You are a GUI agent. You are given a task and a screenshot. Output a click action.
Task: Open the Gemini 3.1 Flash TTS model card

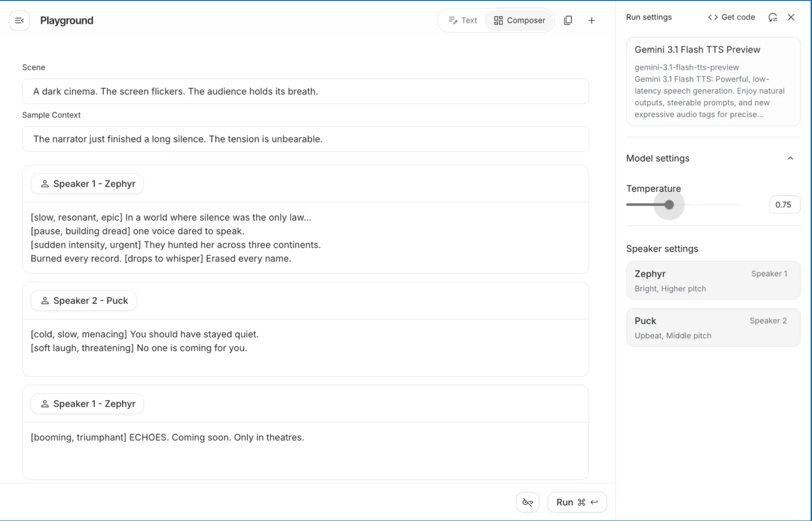tap(713, 81)
